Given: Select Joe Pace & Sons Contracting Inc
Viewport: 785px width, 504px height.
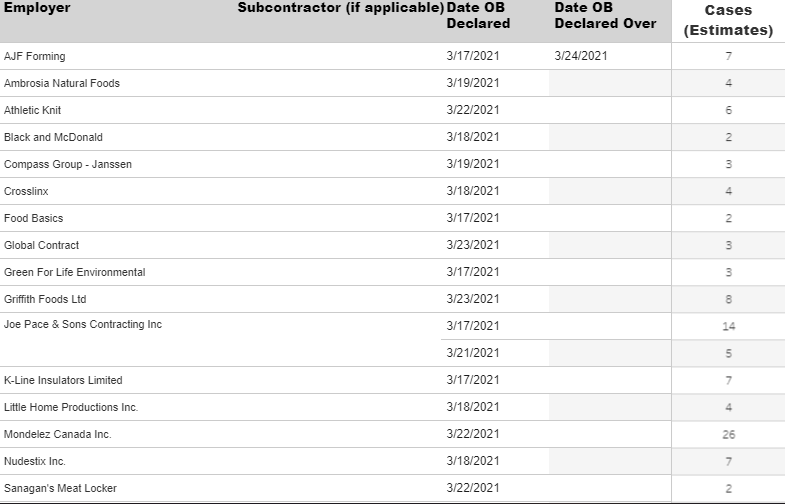Looking at the screenshot, I should [x=83, y=324].
